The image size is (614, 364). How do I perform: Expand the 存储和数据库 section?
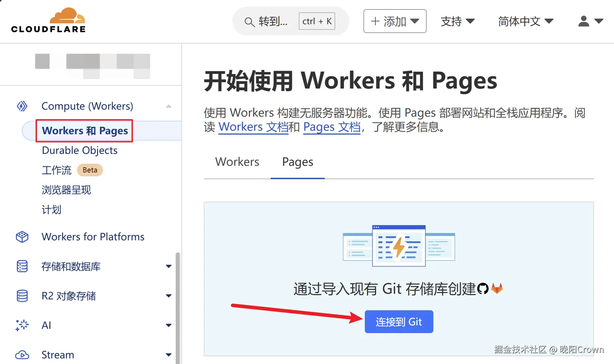pos(169,266)
